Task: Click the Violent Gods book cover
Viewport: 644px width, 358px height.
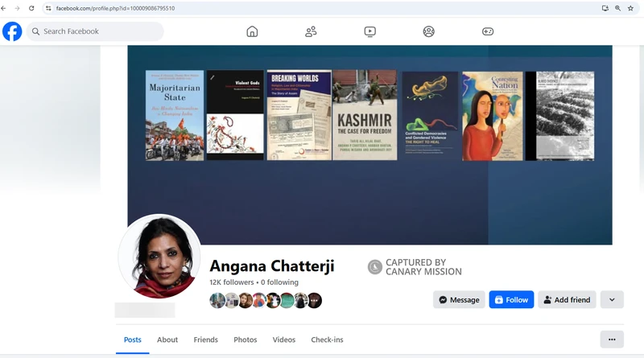Action: coord(235,115)
